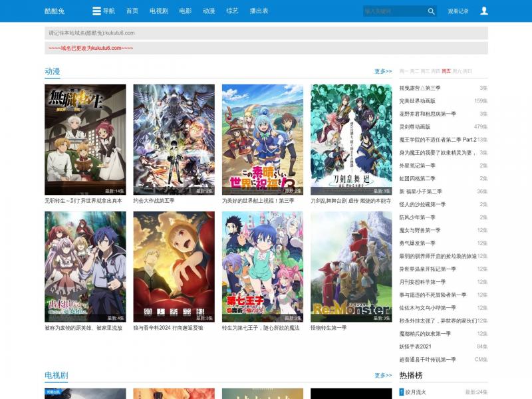The image size is (532, 399).
Task: Switch schedule to 周一 tab
Action: [404, 71]
